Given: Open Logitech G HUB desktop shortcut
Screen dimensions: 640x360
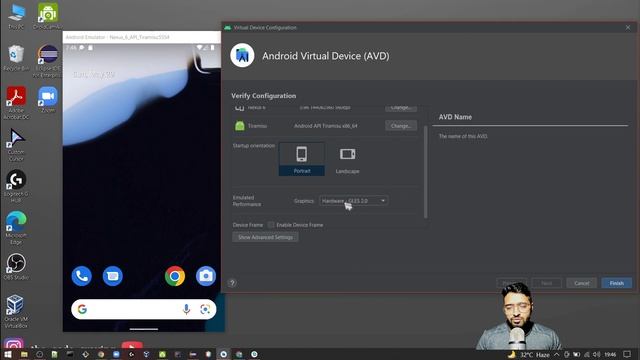Looking at the screenshot, I should [x=16, y=187].
